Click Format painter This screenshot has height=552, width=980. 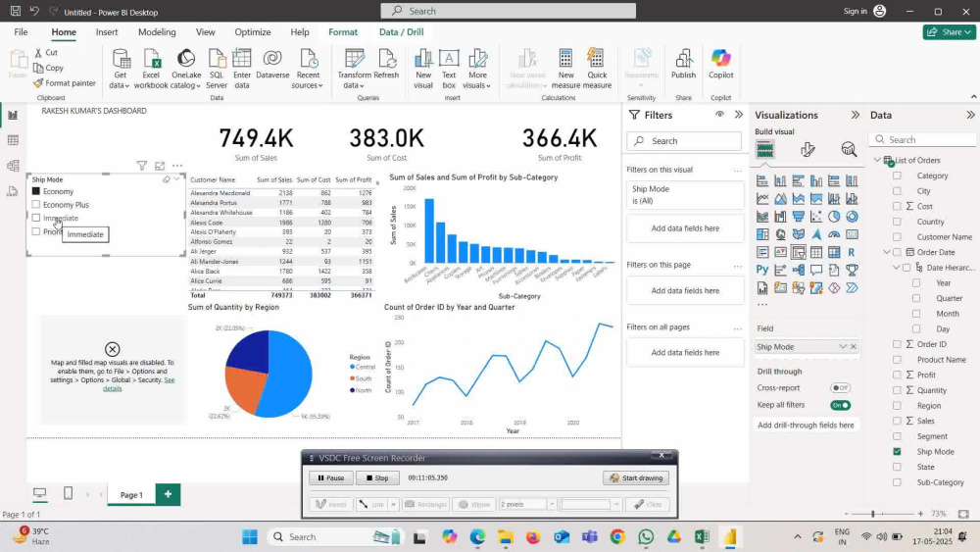[65, 82]
